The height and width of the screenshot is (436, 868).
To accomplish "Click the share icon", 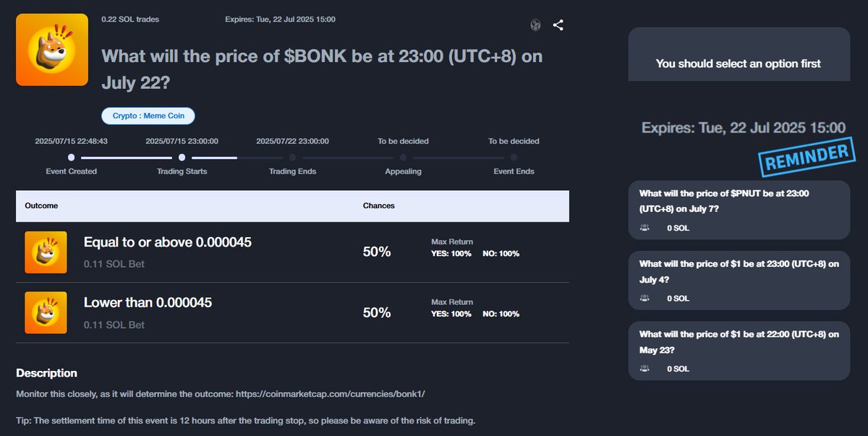I will pyautogui.click(x=558, y=25).
